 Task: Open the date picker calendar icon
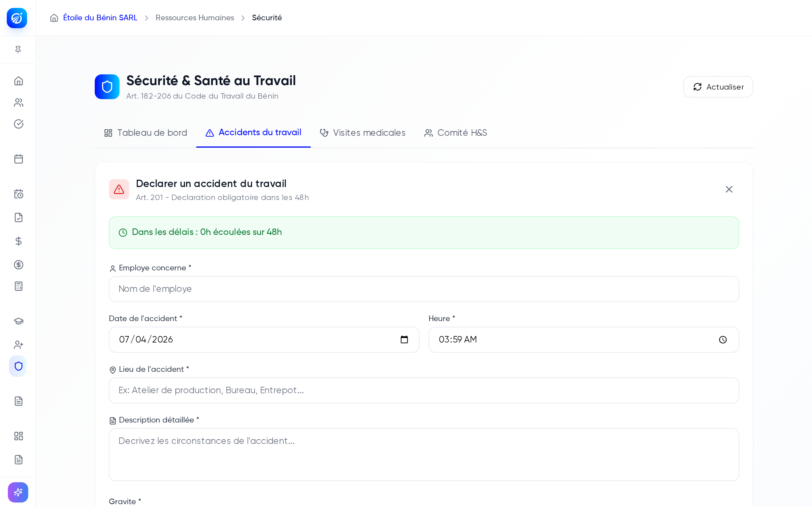[x=404, y=339]
